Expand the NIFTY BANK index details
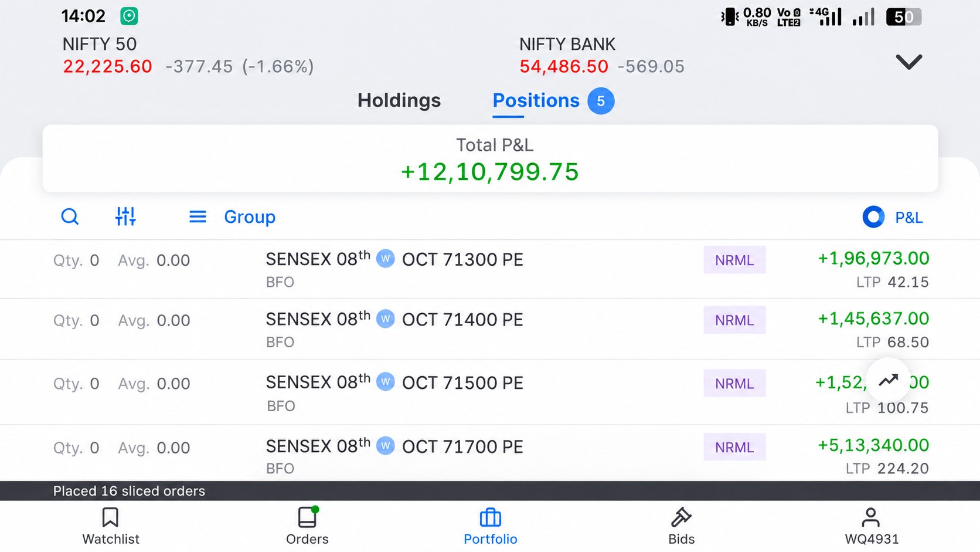Screen dimensions: 980x552 click(602, 56)
